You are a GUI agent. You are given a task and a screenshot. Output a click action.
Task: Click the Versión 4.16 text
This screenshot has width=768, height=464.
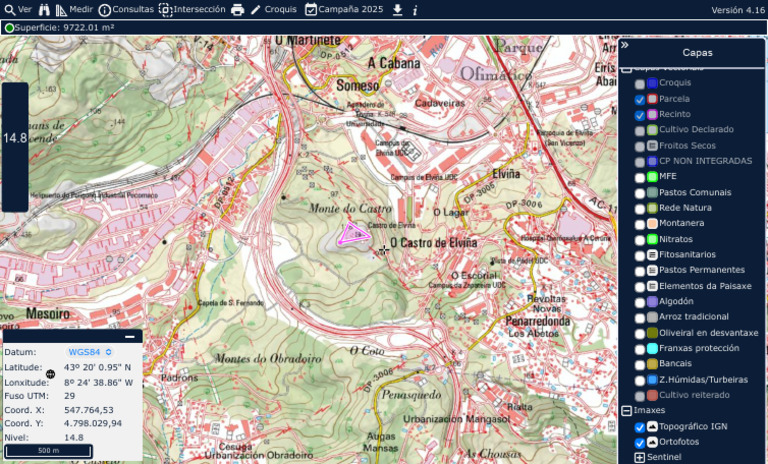[x=738, y=10]
